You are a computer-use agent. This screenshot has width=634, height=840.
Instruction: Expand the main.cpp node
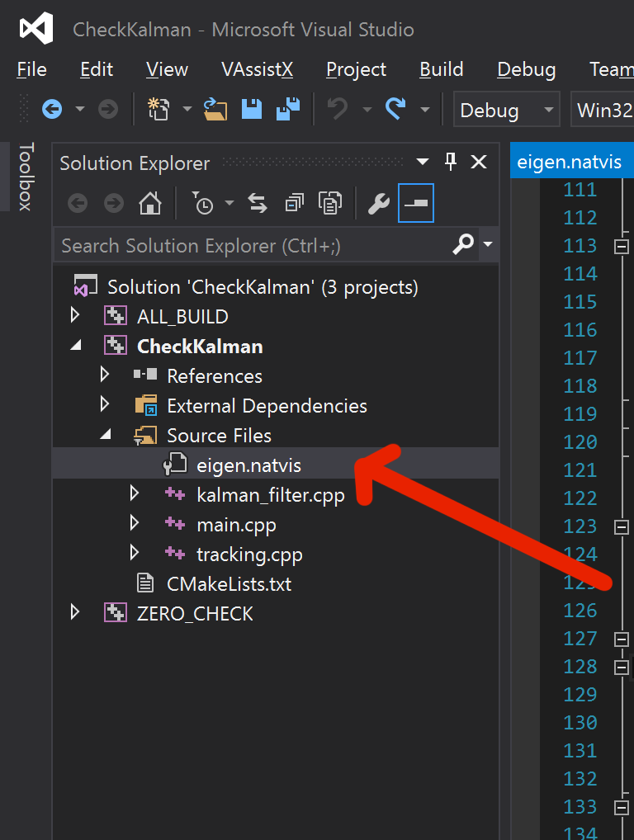coord(135,523)
